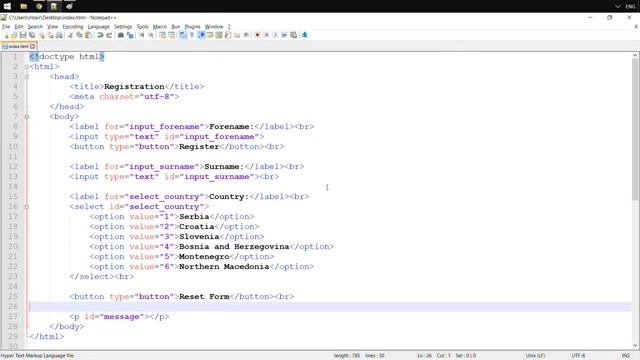Undo the last edit with the green arrow
Viewport: 640px width, 360px height.
tap(100, 35)
